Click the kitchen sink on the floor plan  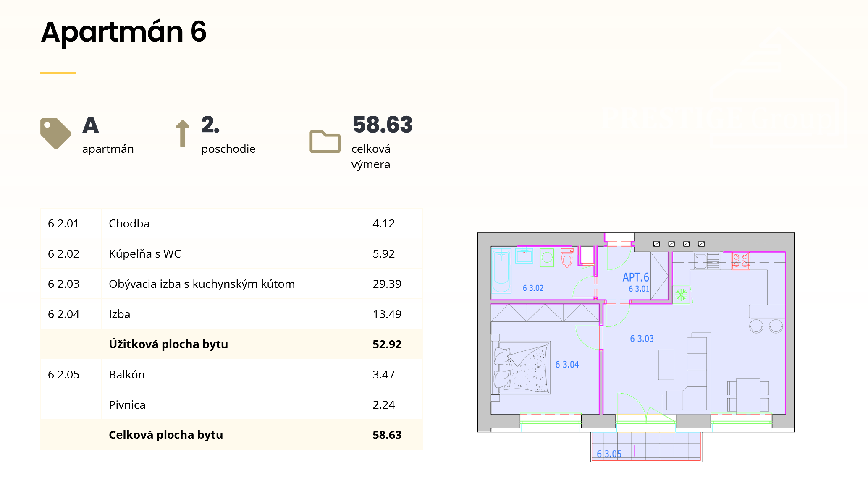point(700,261)
